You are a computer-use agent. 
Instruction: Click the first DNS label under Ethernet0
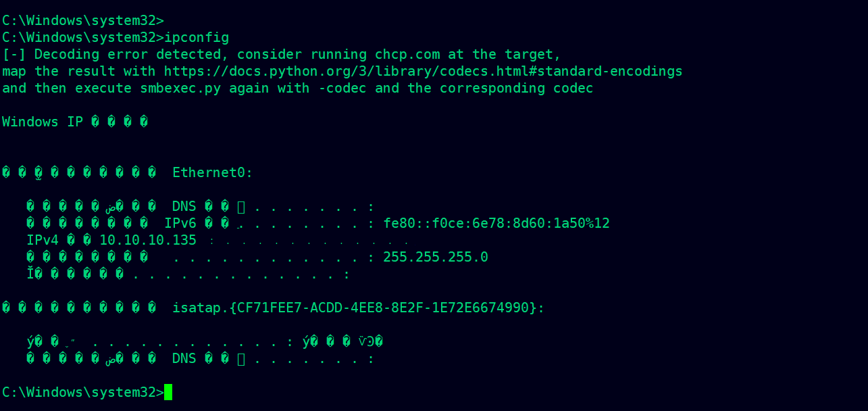click(184, 206)
